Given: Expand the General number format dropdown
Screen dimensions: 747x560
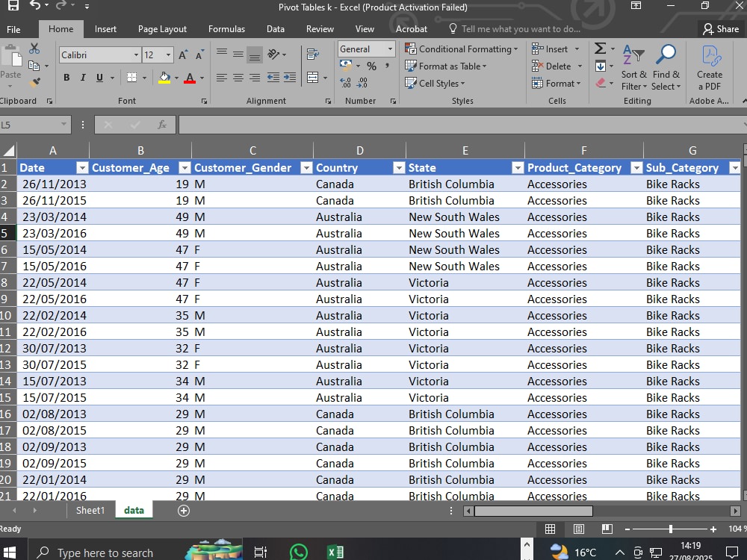Looking at the screenshot, I should pyautogui.click(x=390, y=49).
